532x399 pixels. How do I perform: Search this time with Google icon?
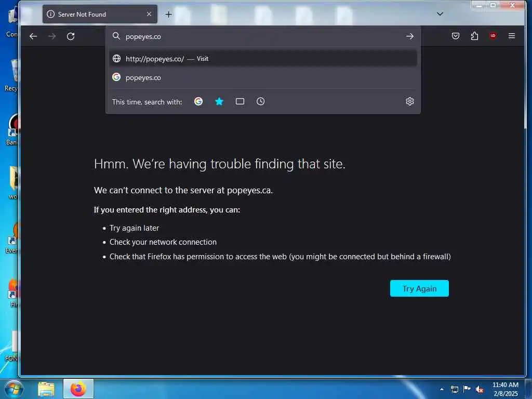coord(198,101)
